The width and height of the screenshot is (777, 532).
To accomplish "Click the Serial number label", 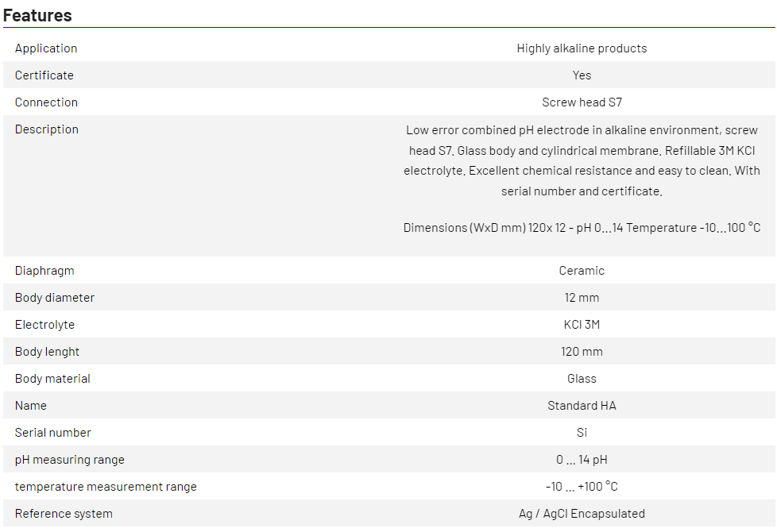I will (x=53, y=433).
